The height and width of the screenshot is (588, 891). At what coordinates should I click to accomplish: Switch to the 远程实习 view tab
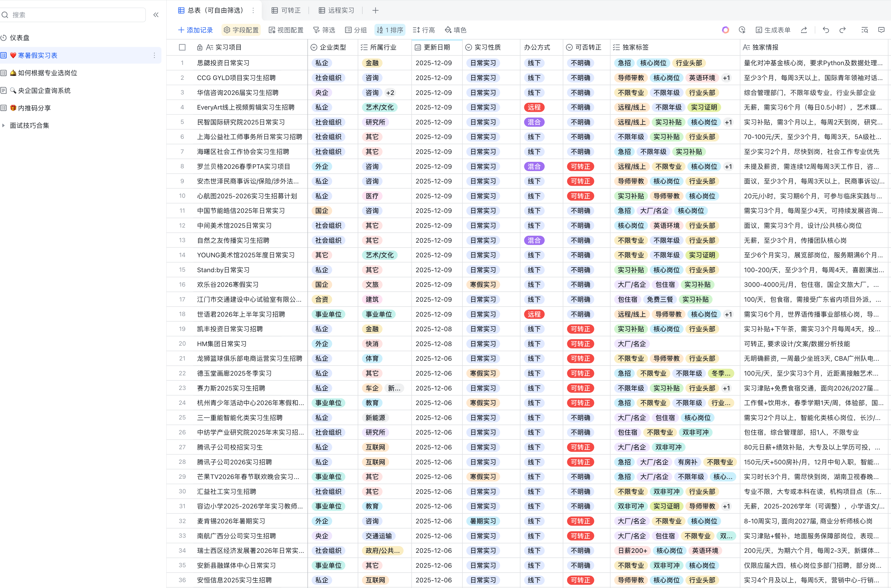336,11
